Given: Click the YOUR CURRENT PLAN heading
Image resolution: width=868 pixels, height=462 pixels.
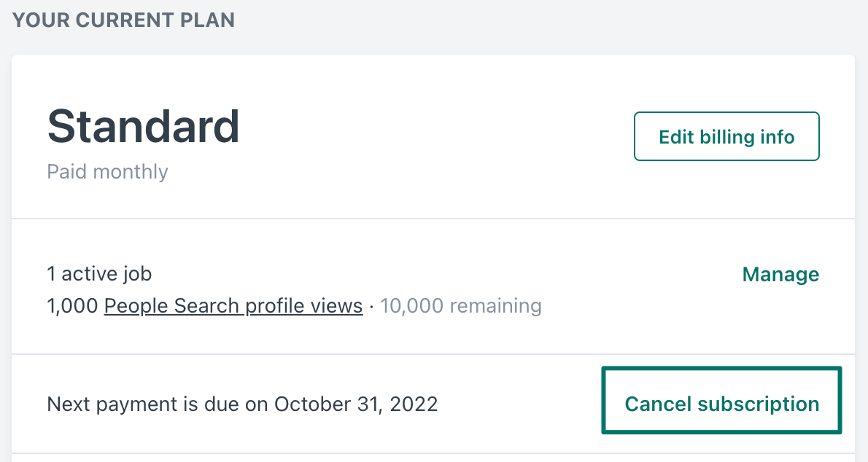Looking at the screenshot, I should pyautogui.click(x=123, y=20).
